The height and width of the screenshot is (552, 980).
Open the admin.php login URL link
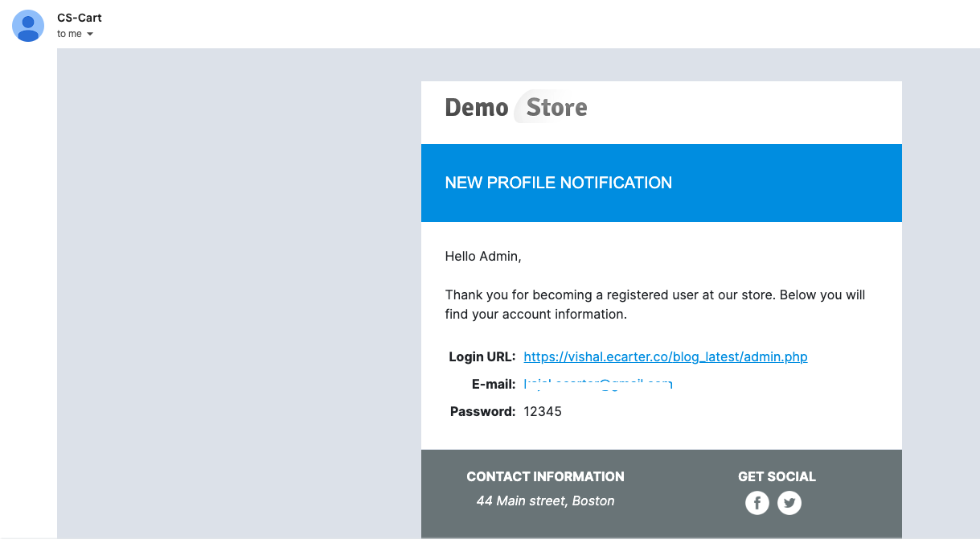click(x=665, y=356)
